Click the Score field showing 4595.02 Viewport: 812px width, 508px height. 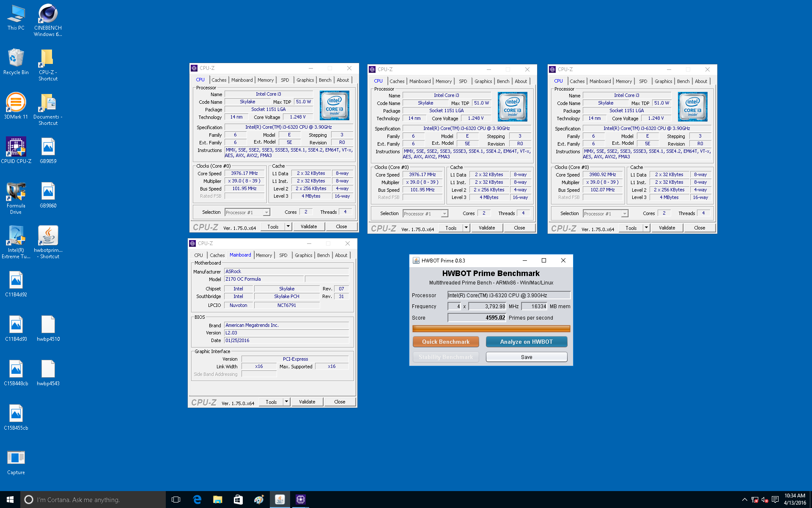(x=477, y=317)
